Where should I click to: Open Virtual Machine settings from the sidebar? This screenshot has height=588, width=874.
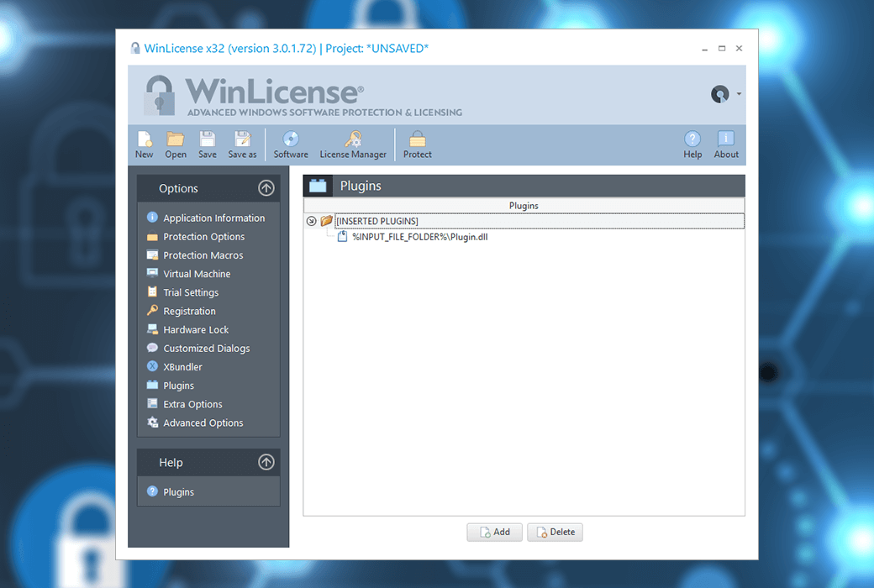pos(196,273)
